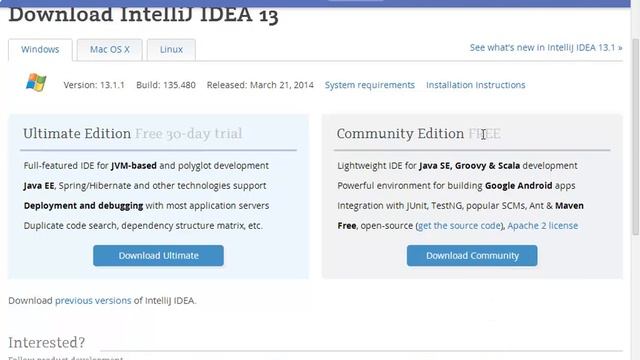Click the Build: 135.480 text
The height and width of the screenshot is (360, 640).
(x=166, y=85)
